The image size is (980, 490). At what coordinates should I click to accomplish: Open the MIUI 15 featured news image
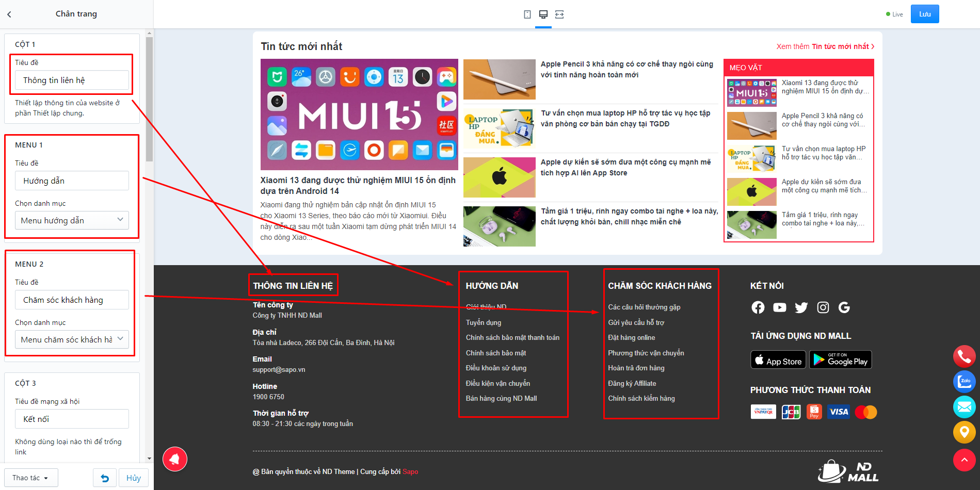(359, 115)
